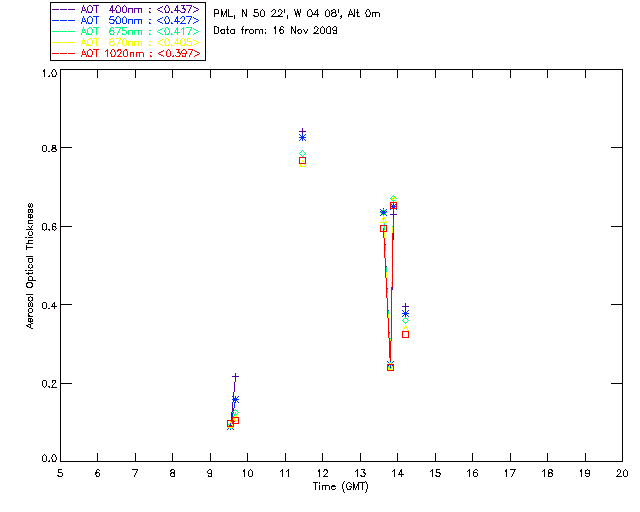
Task: Click the 0.6 y-axis tick label
Action: (x=49, y=227)
